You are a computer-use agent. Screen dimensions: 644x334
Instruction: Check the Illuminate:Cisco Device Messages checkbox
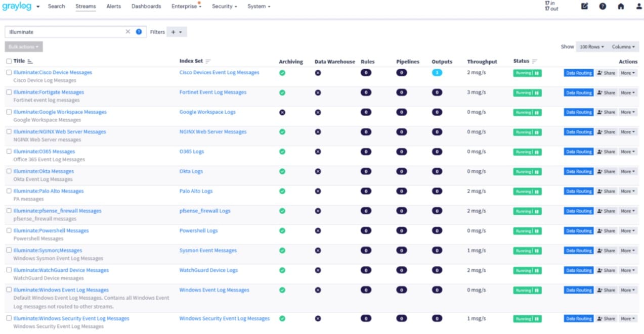coord(9,72)
